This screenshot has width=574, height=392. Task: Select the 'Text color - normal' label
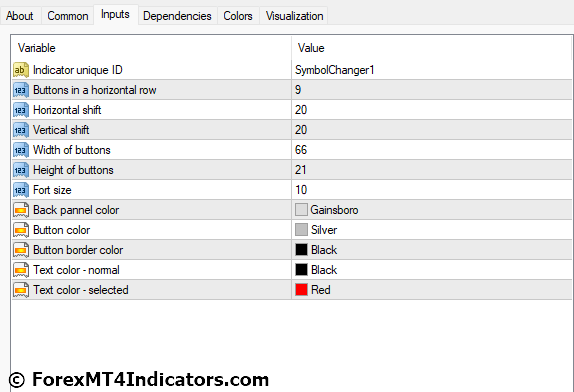(x=77, y=270)
